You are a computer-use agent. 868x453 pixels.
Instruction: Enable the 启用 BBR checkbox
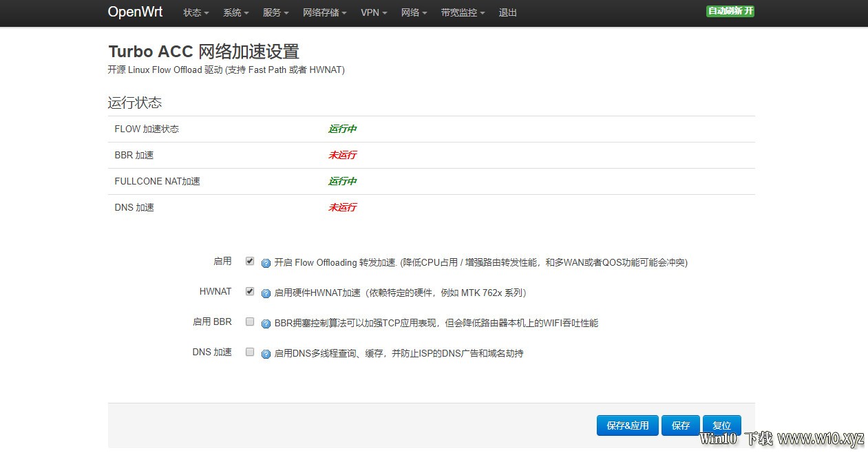[x=250, y=322]
